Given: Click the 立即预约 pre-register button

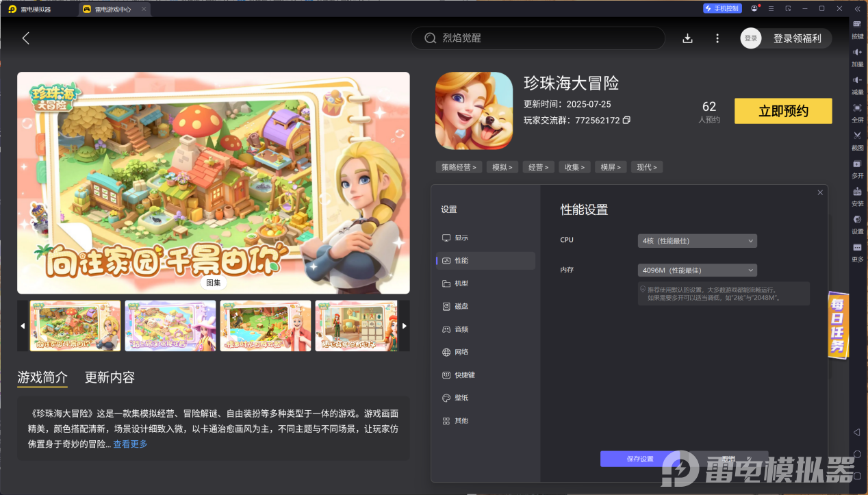Looking at the screenshot, I should click(x=782, y=110).
